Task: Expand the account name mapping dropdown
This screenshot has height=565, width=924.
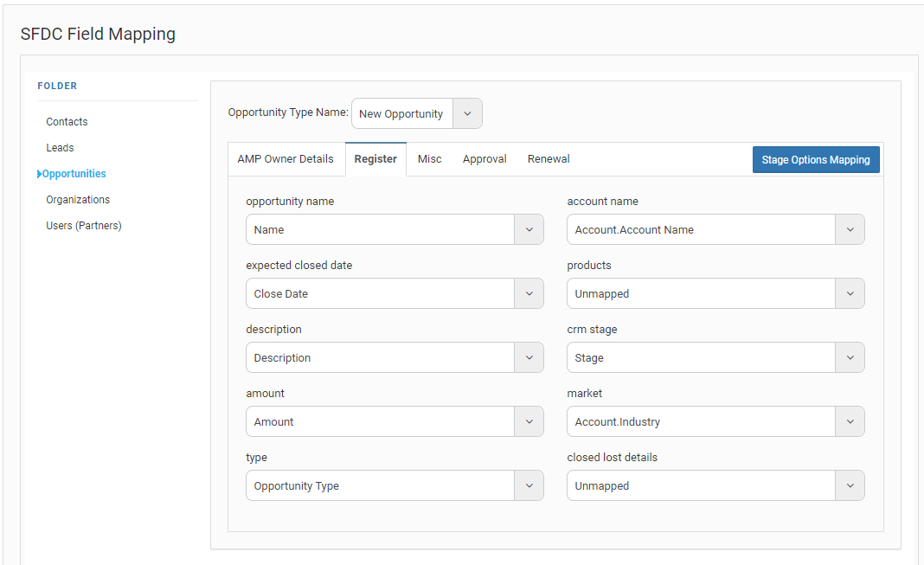Action: click(x=850, y=230)
